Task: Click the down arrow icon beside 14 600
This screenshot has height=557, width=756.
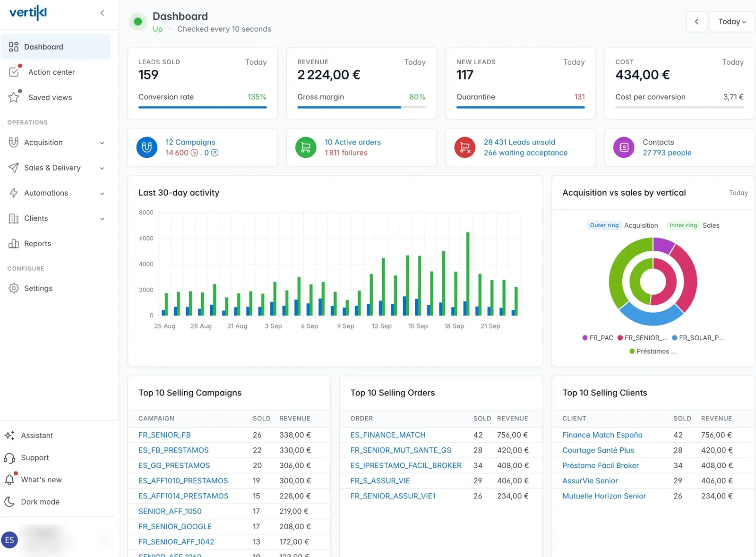Action: pyautogui.click(x=194, y=153)
